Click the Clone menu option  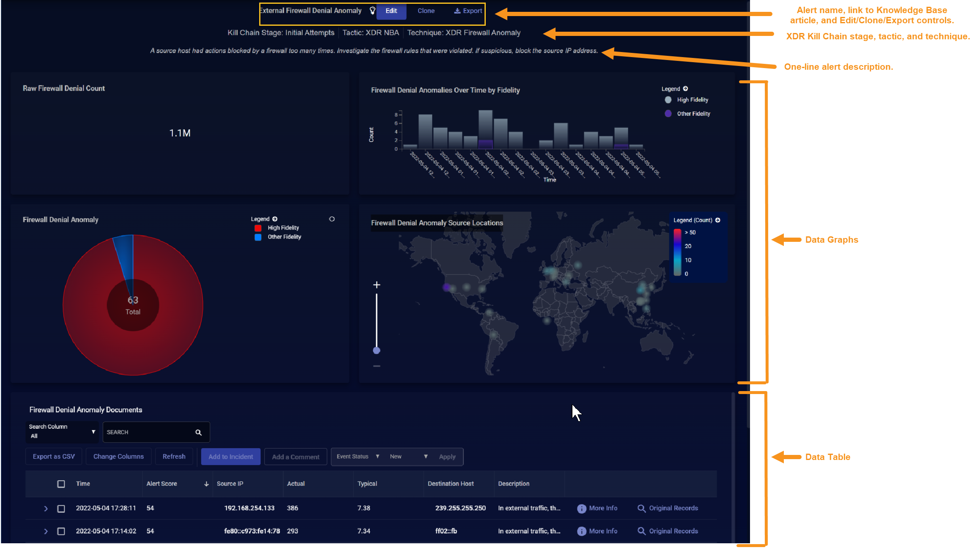pyautogui.click(x=426, y=11)
